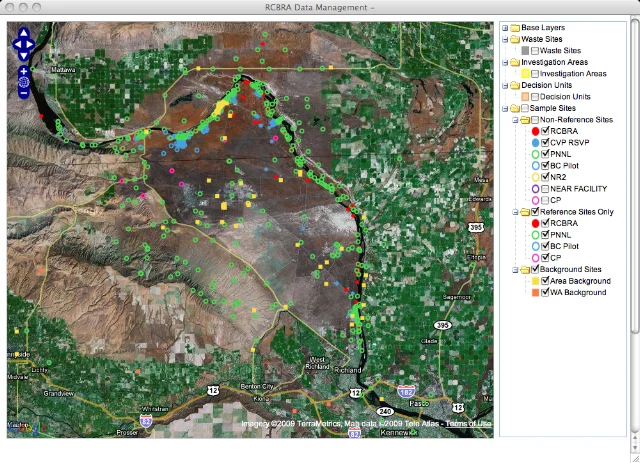Select the NEAR FACILITY label

[578, 189]
